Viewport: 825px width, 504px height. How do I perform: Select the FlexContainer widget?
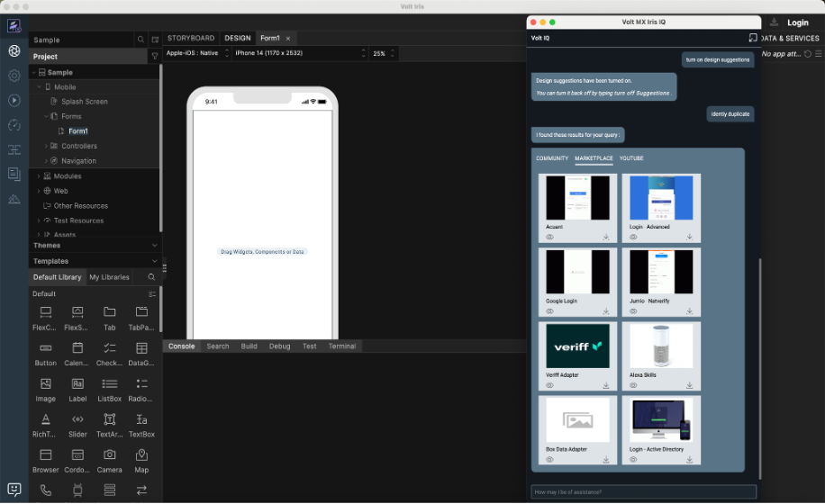pos(45,319)
